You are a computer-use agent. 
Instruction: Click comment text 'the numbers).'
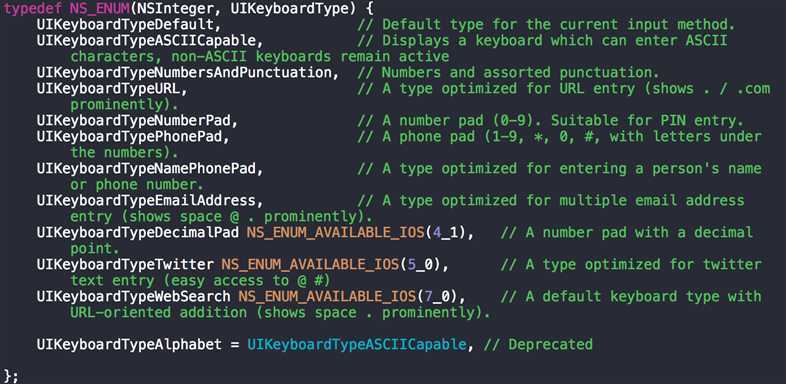coord(125,152)
